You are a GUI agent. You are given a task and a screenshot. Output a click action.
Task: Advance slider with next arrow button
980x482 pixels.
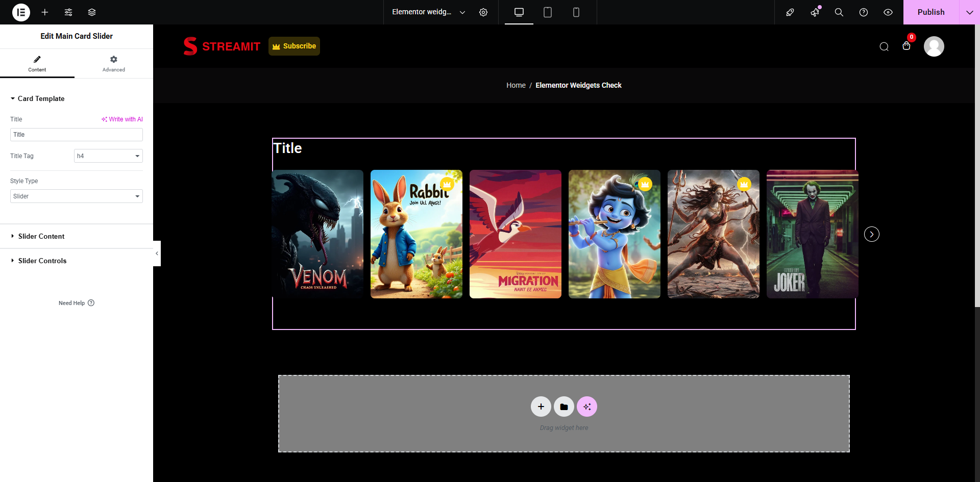[872, 234]
